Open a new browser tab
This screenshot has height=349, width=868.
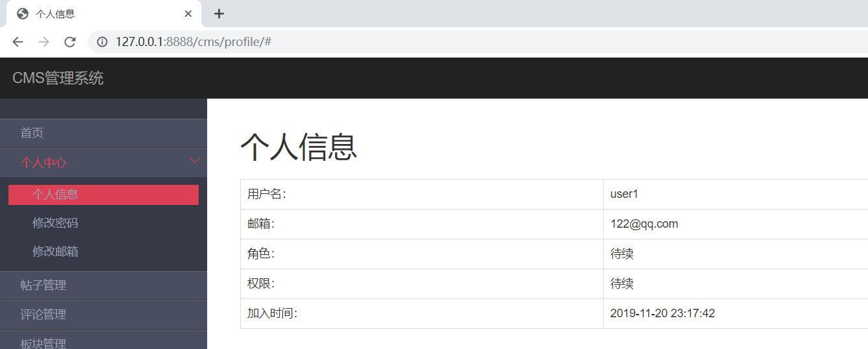[219, 14]
